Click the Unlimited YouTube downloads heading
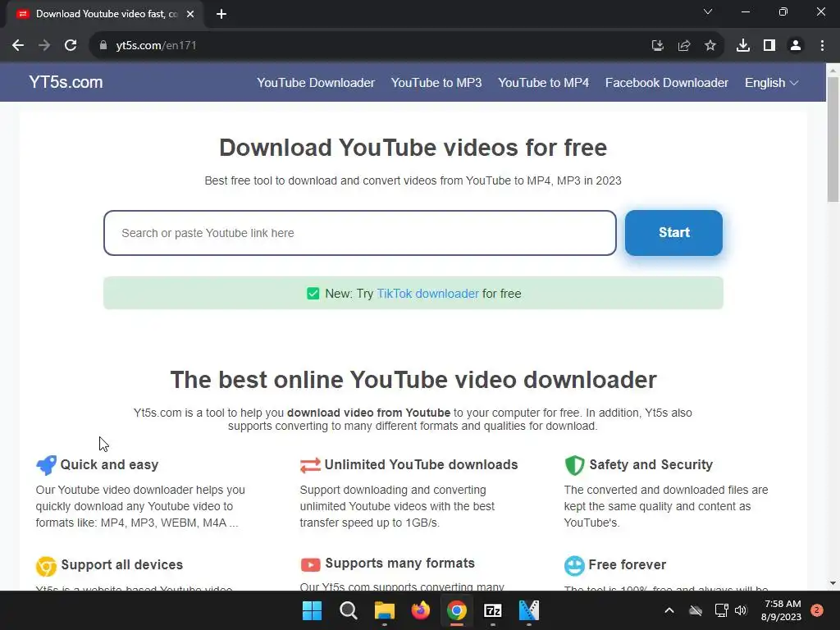The height and width of the screenshot is (630, 840). point(421,465)
